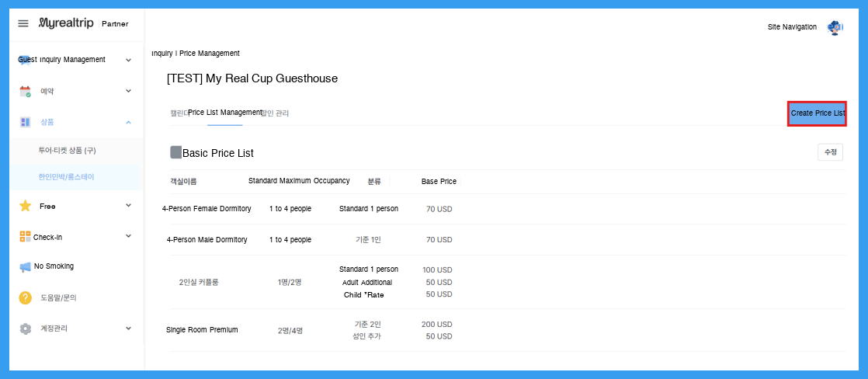The height and width of the screenshot is (379, 868).
Task: Click Child Rate in 커플룸 row
Action: pos(363,295)
